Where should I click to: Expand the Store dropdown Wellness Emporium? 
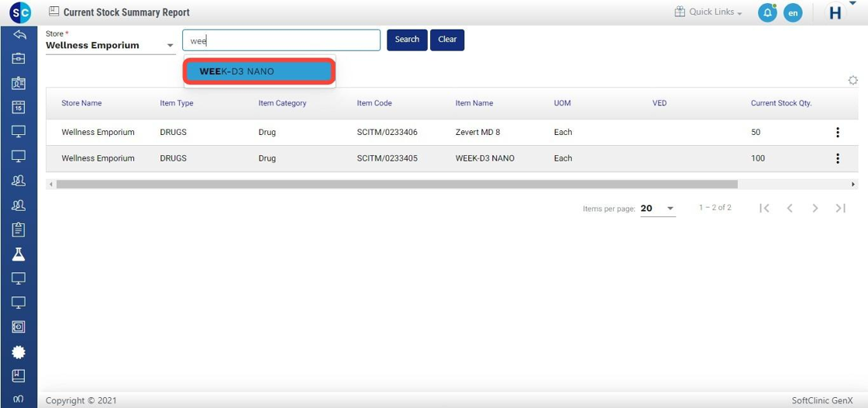[x=170, y=46]
